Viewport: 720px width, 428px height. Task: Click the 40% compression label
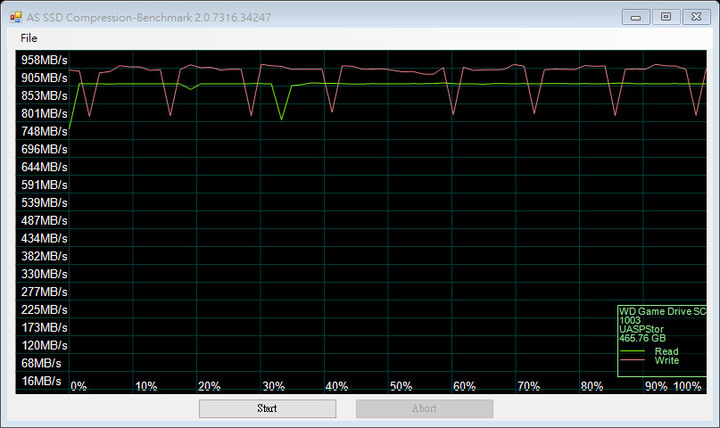click(337, 386)
